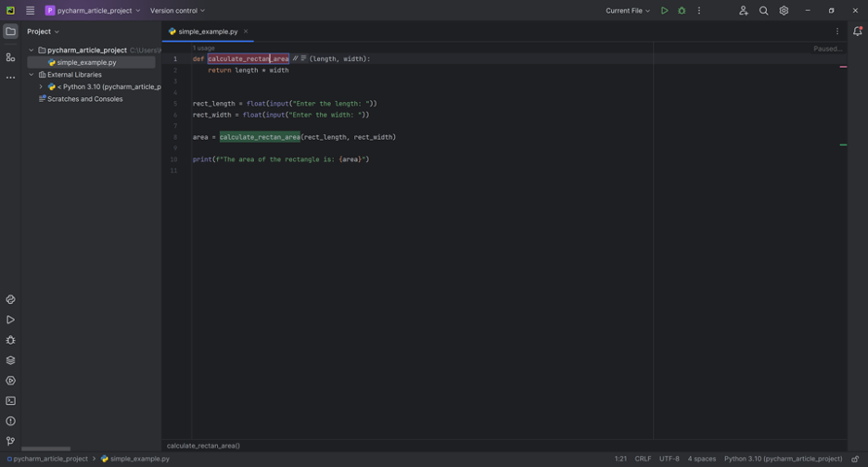This screenshot has height=467, width=868.
Task: Open the Debug tool window in sidebar
Action: point(10,340)
